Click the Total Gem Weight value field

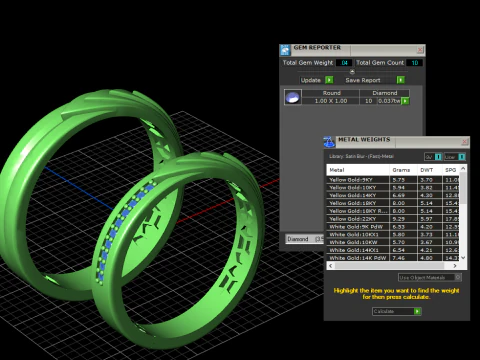pos(345,63)
